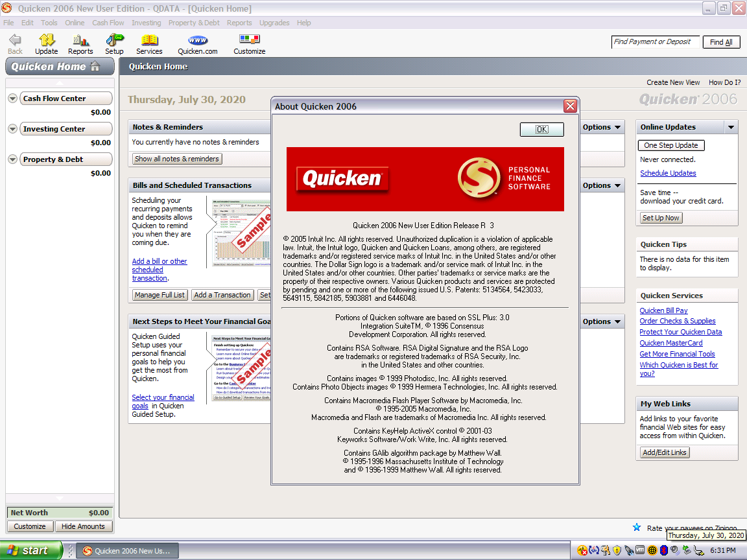Open the Schedule Updates link
The width and height of the screenshot is (747, 560).
tap(668, 173)
